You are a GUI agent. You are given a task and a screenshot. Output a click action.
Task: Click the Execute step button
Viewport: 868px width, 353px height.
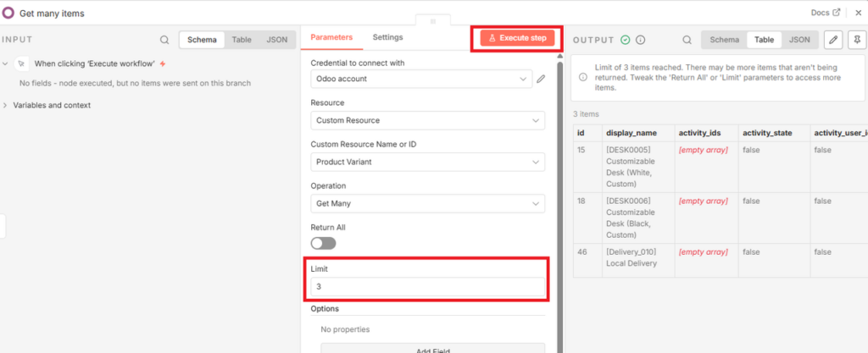(x=517, y=38)
